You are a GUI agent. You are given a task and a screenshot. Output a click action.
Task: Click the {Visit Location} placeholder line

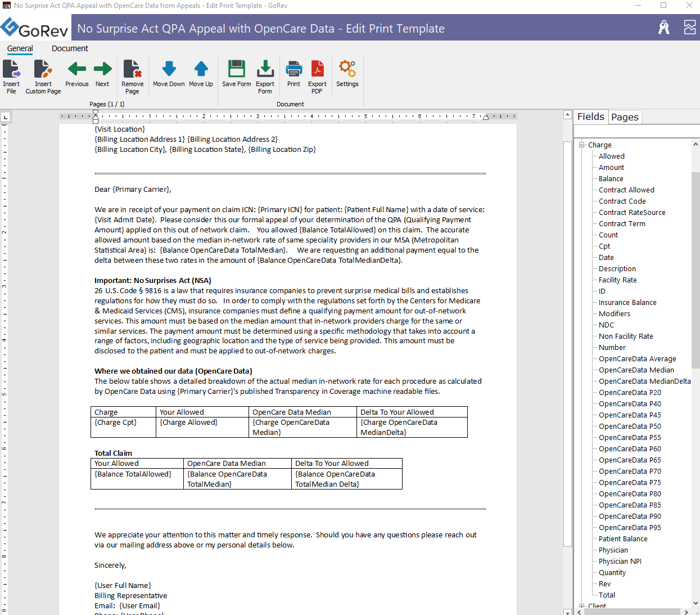(120, 129)
